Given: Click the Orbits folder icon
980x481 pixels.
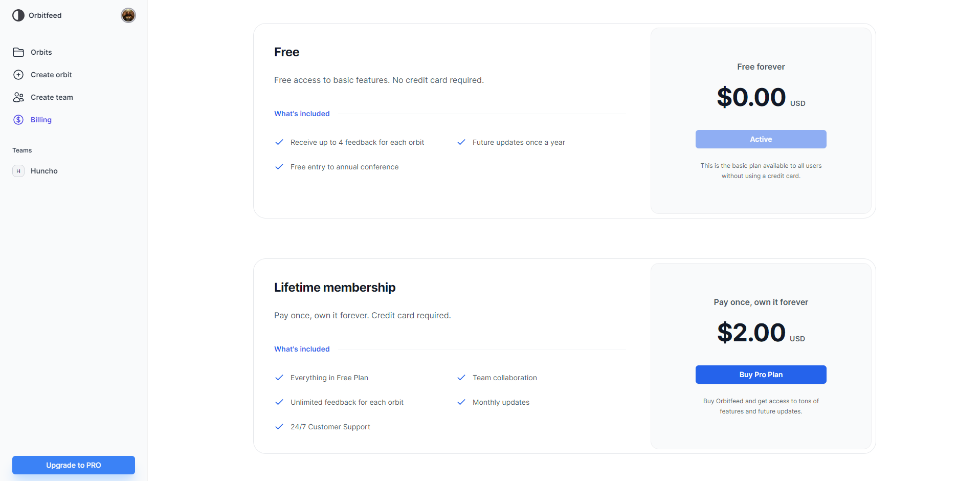Looking at the screenshot, I should pyautogui.click(x=18, y=52).
